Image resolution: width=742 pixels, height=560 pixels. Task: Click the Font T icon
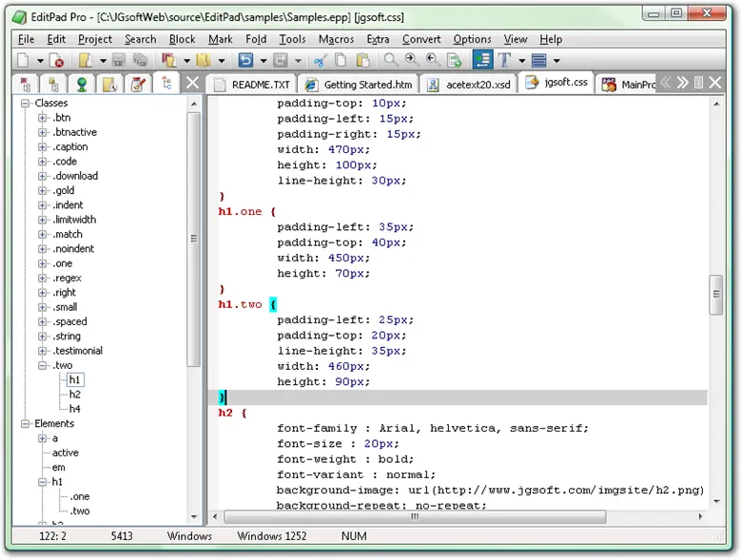[x=504, y=60]
